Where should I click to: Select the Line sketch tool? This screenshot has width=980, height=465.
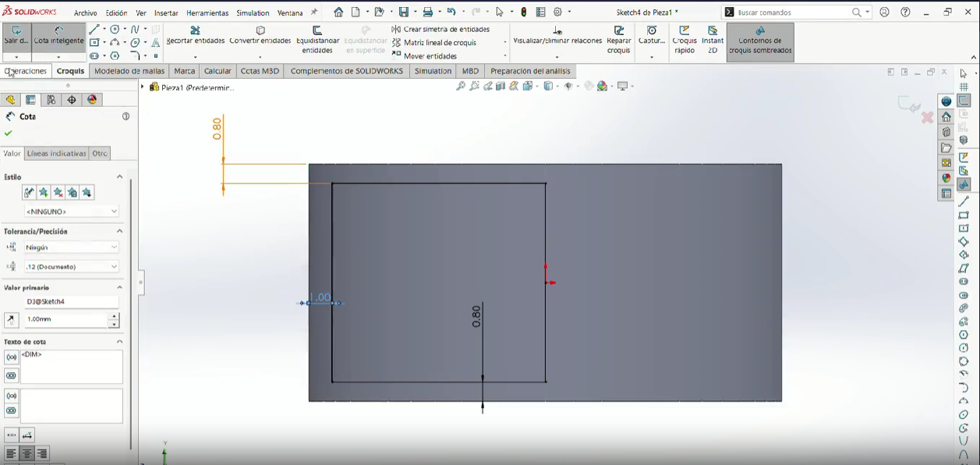pos(94,30)
